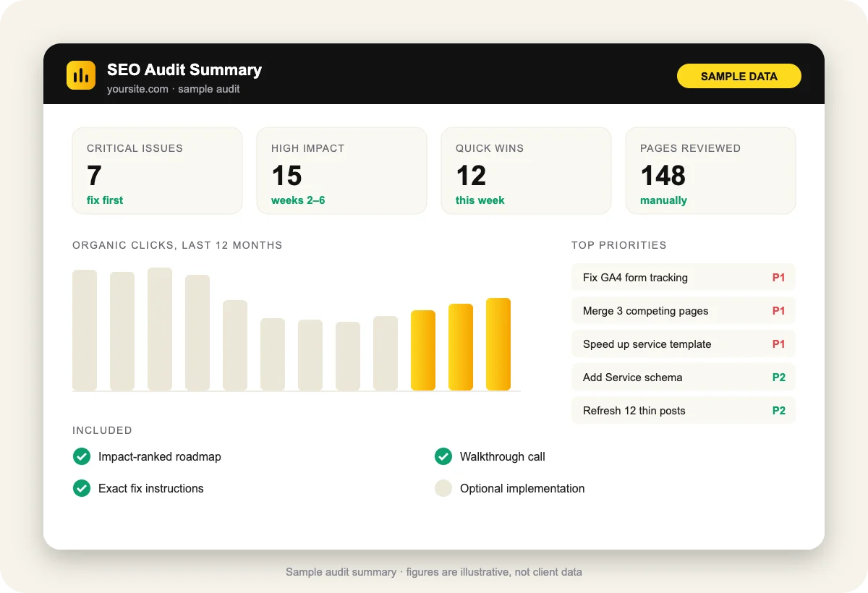Click the 'this week' label
868x593 pixels.
pos(480,200)
